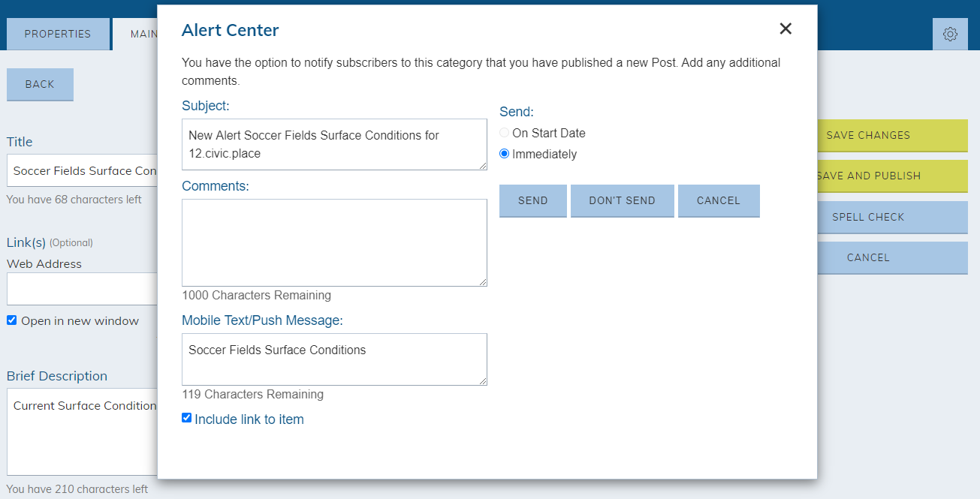Switch to the Properties tab

point(58,34)
